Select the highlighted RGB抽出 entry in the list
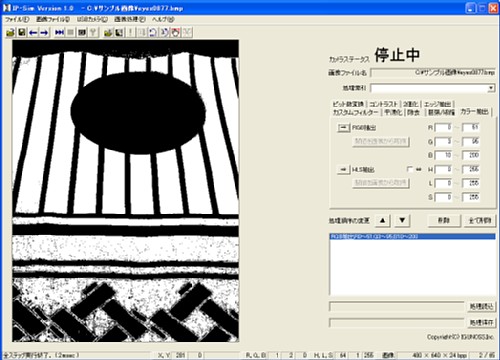The image size is (500, 360). click(x=412, y=236)
